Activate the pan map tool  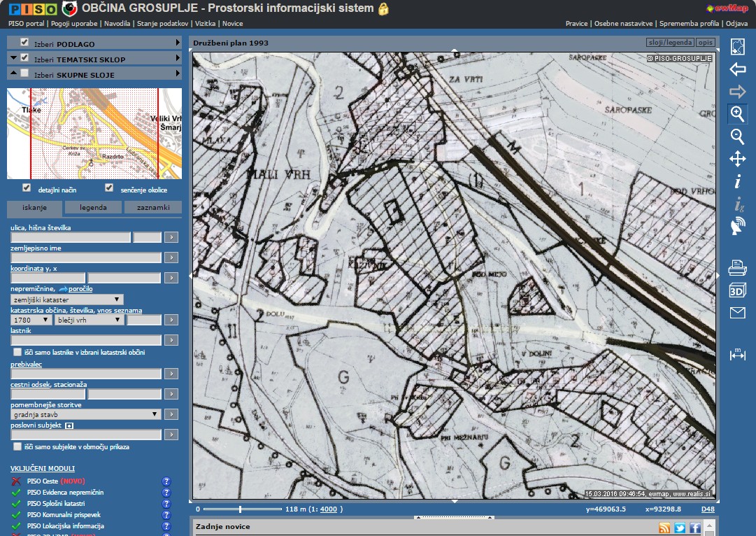tap(737, 159)
